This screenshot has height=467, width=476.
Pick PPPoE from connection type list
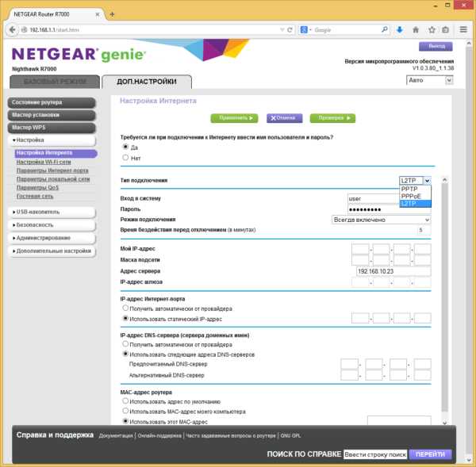pos(415,196)
